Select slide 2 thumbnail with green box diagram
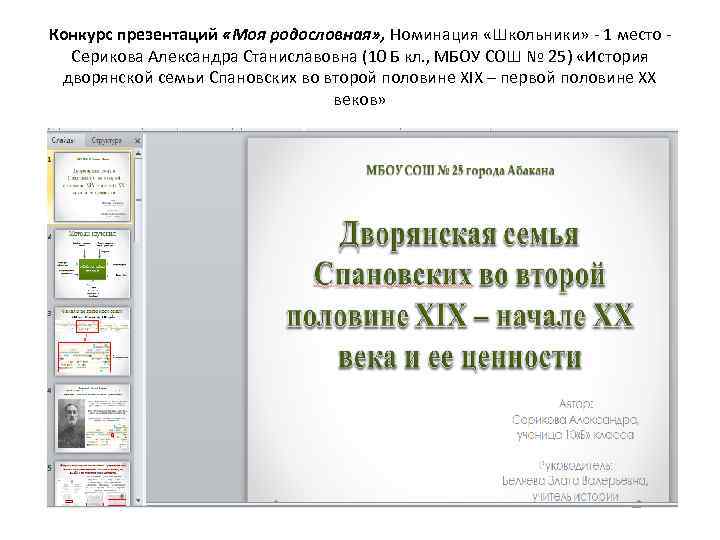 click(x=92, y=264)
